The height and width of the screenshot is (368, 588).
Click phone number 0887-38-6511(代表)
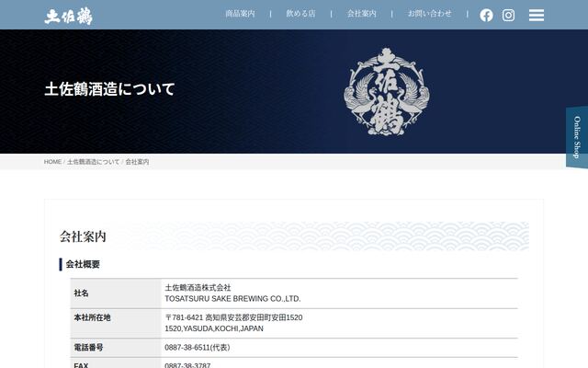click(198, 348)
